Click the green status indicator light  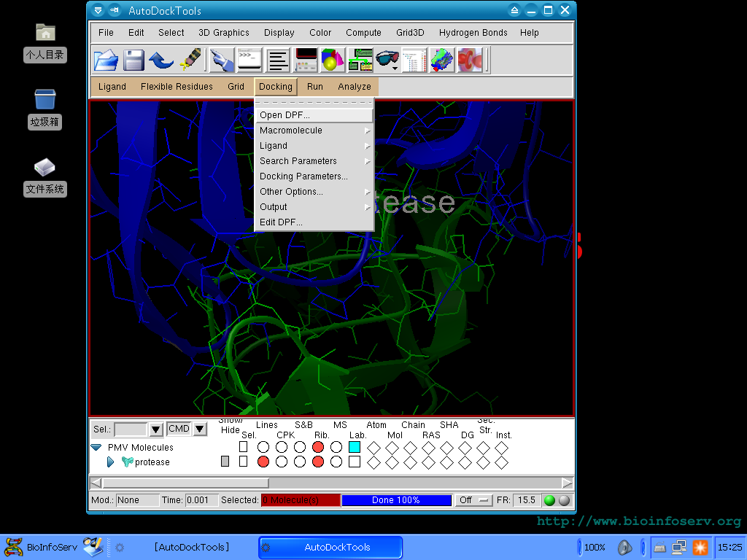click(549, 500)
